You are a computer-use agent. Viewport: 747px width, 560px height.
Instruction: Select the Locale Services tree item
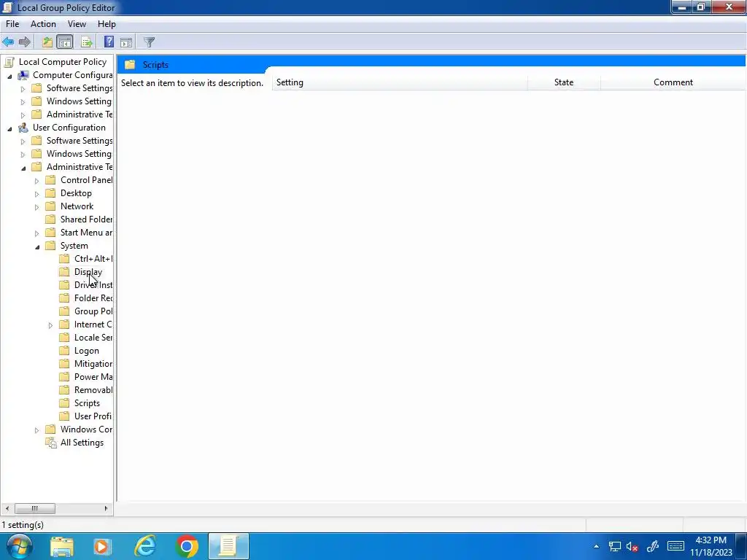pyautogui.click(x=93, y=337)
